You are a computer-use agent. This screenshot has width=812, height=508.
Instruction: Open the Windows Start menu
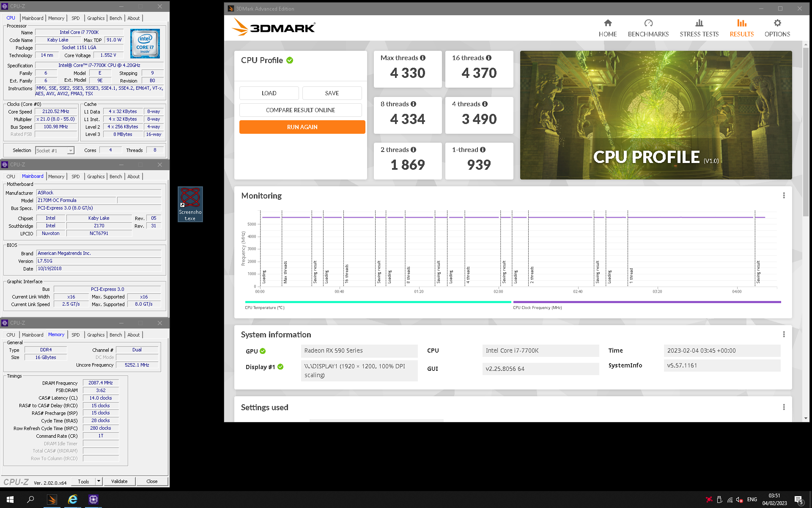click(x=10, y=500)
